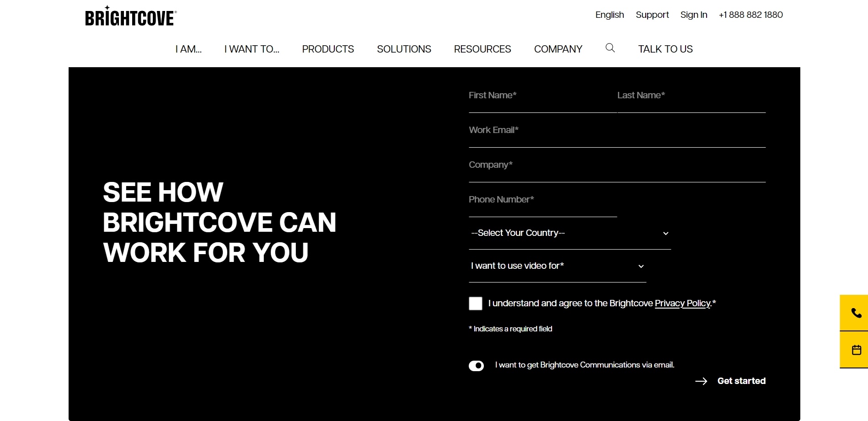Image resolution: width=868 pixels, height=421 pixels.
Task: Open the search magnifier icon
Action: coord(610,48)
